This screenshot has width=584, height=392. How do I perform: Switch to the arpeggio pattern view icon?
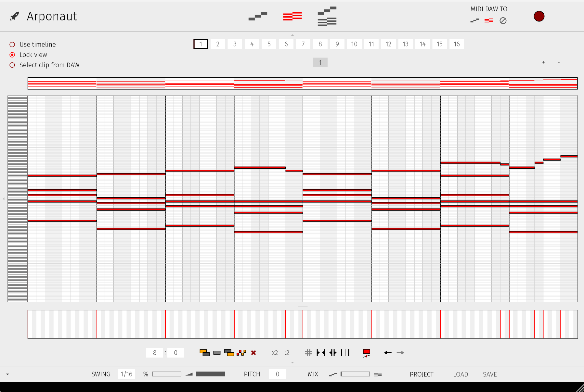(257, 16)
